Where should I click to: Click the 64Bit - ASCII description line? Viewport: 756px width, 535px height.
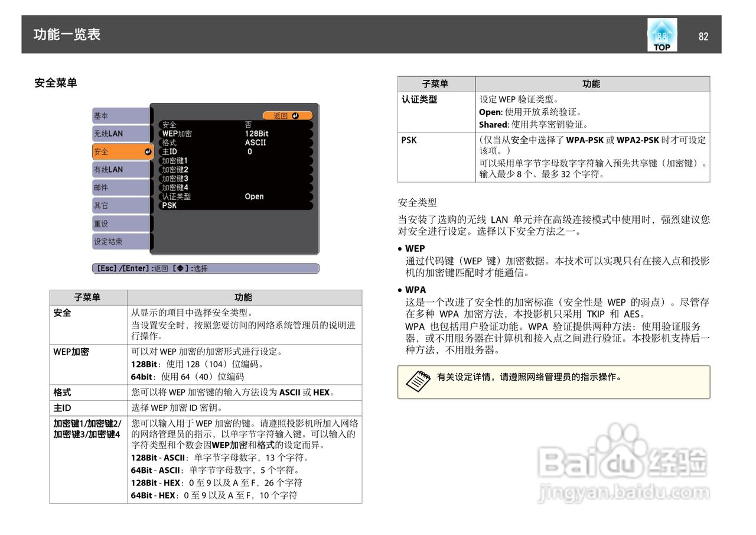click(x=216, y=470)
